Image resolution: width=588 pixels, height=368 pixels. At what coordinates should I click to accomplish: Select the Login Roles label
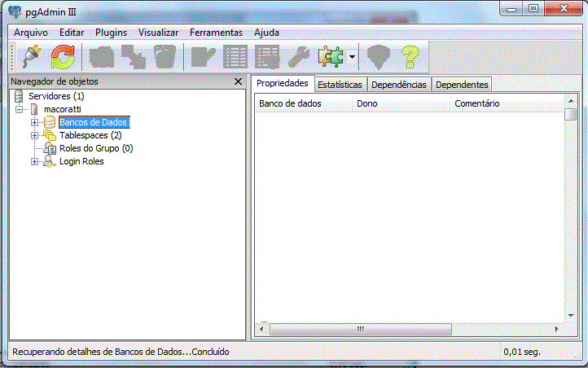tap(81, 161)
